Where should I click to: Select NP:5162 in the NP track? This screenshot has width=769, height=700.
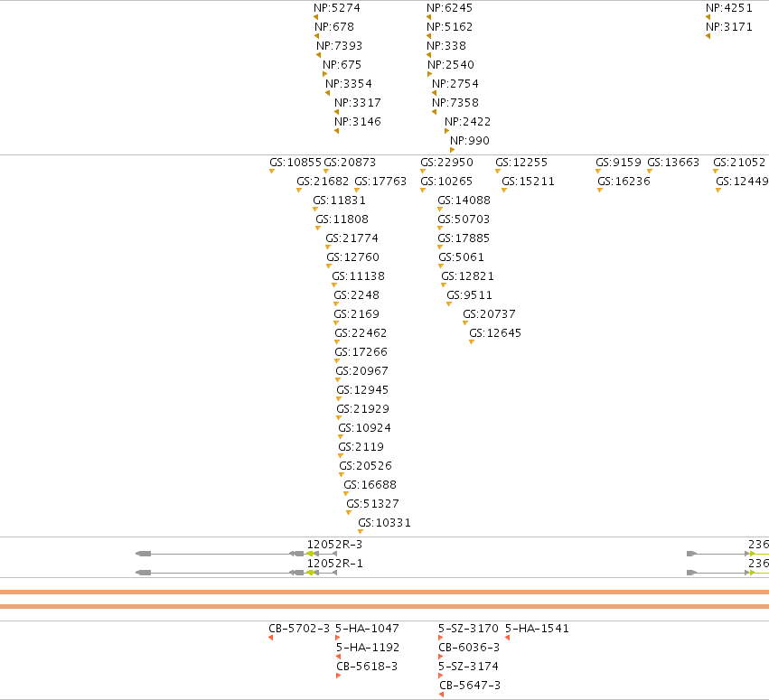450,27
